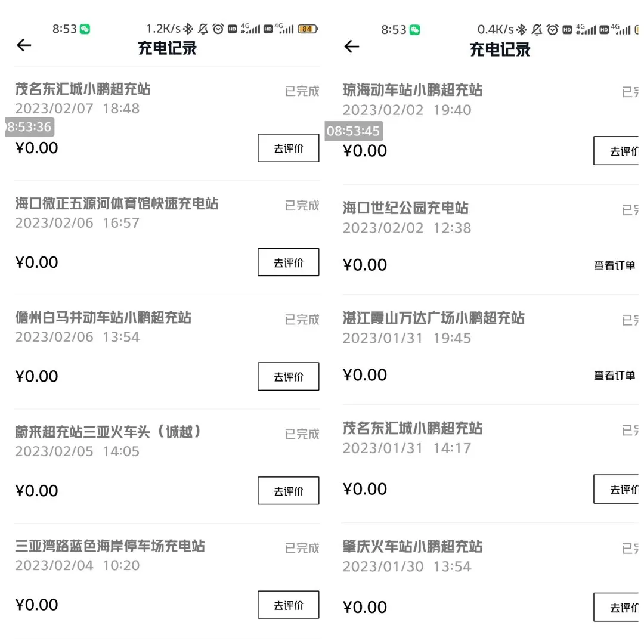Tap the muted bell icon in right status bar
The height and width of the screenshot is (644, 644).
coord(537,29)
